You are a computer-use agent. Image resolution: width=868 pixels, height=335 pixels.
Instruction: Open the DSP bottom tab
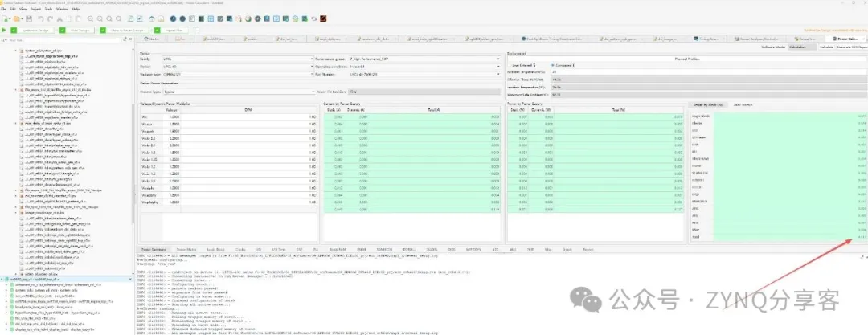[x=300, y=250]
